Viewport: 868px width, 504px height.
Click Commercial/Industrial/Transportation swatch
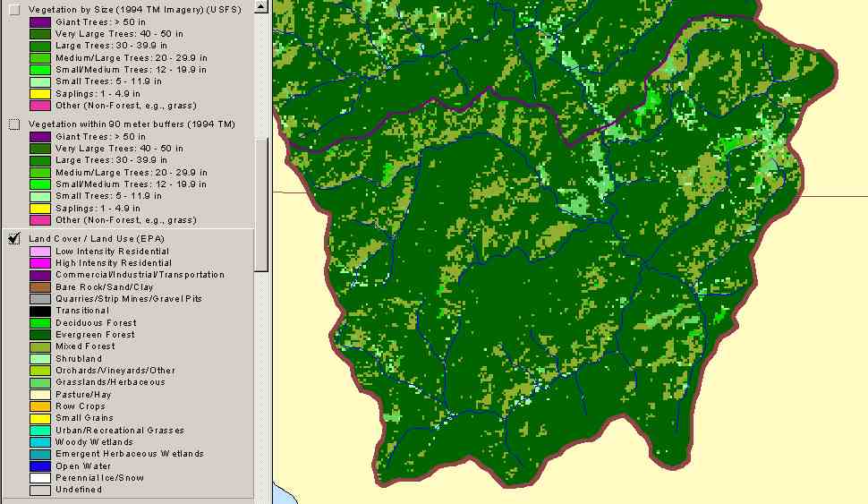tap(40, 275)
